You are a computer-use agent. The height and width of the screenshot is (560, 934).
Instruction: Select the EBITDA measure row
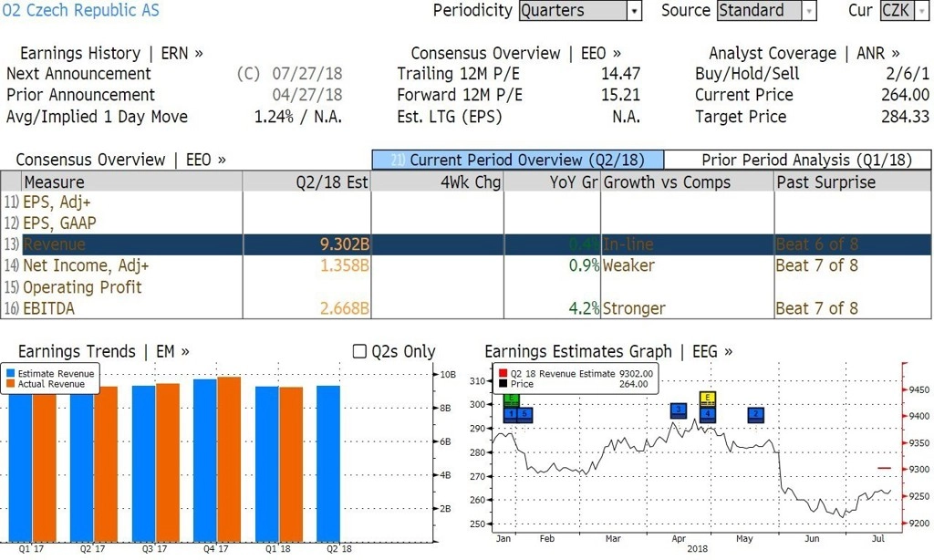click(466, 308)
